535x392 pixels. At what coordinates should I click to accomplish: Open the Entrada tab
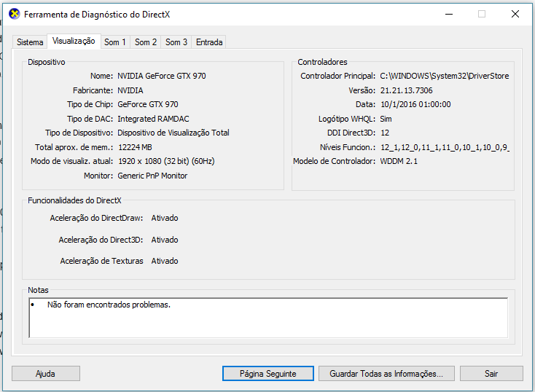pyautogui.click(x=209, y=42)
